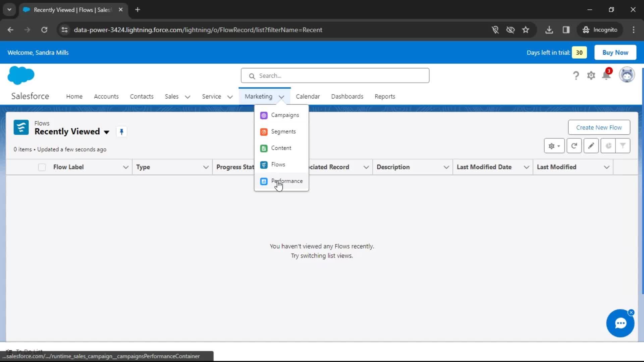Expand the Sales tab dropdown chevron
644x362 pixels.
[x=187, y=97]
